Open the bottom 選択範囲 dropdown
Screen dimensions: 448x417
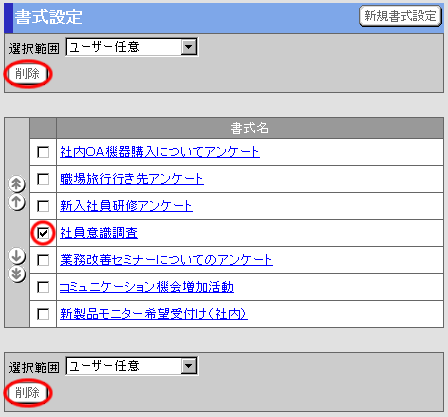132,366
